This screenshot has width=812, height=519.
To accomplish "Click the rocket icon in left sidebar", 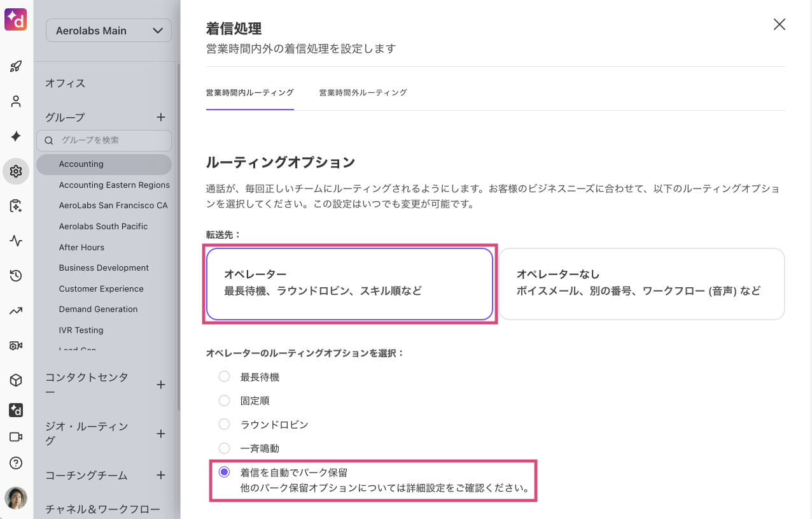I will click(x=16, y=66).
